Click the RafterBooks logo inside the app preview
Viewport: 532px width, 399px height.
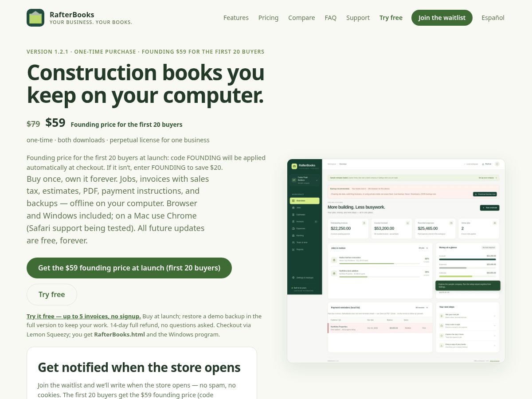pyautogui.click(x=294, y=166)
